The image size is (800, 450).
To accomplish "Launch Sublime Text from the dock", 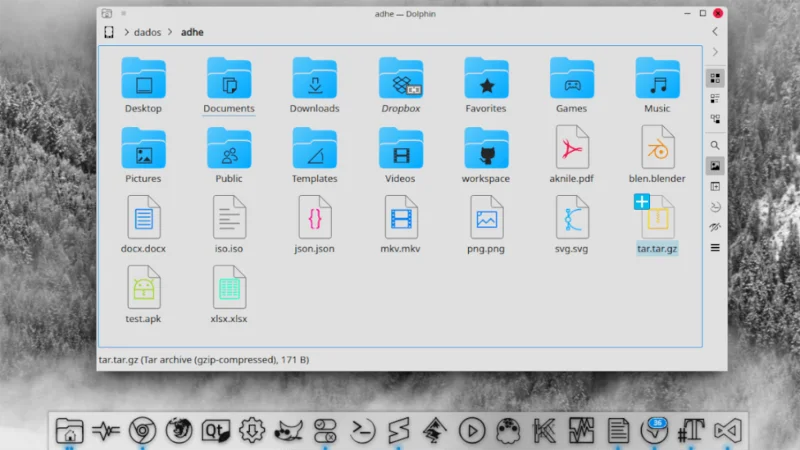I will pyautogui.click(x=398, y=431).
